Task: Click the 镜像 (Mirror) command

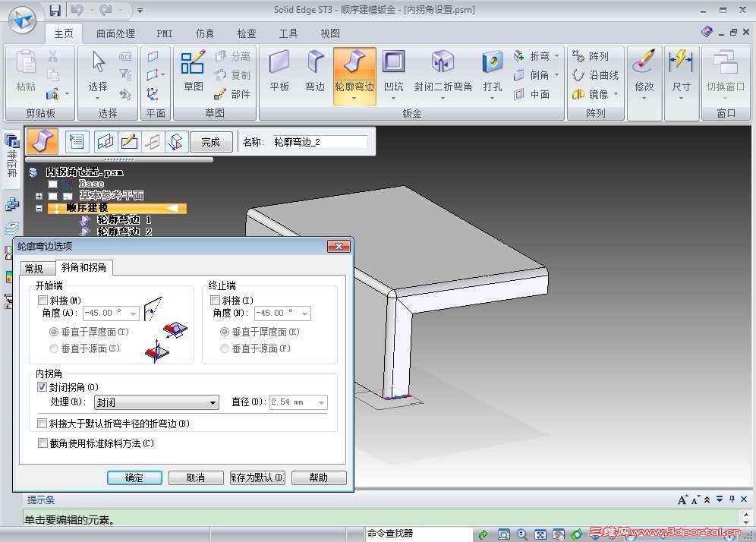Action: 590,94
